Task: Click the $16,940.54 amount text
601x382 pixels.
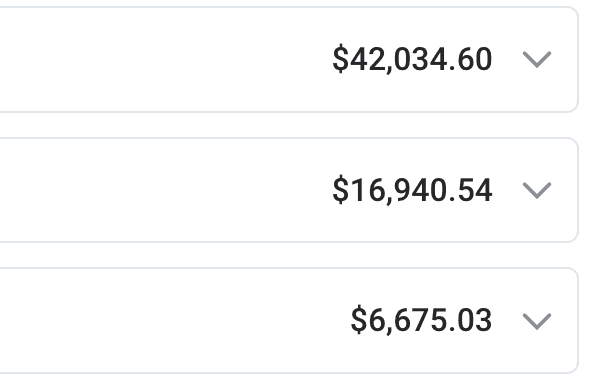Action: (x=412, y=190)
